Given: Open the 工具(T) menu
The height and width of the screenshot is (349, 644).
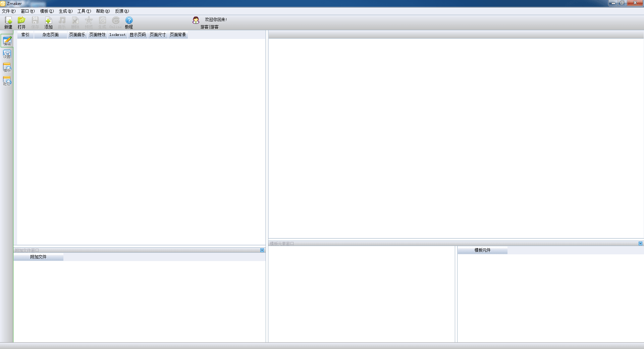Looking at the screenshot, I should (84, 11).
